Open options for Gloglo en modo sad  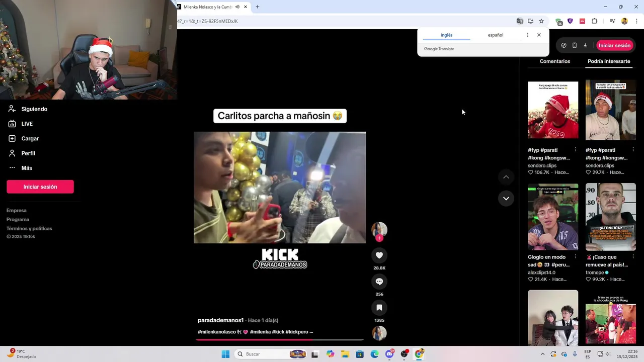(x=576, y=257)
